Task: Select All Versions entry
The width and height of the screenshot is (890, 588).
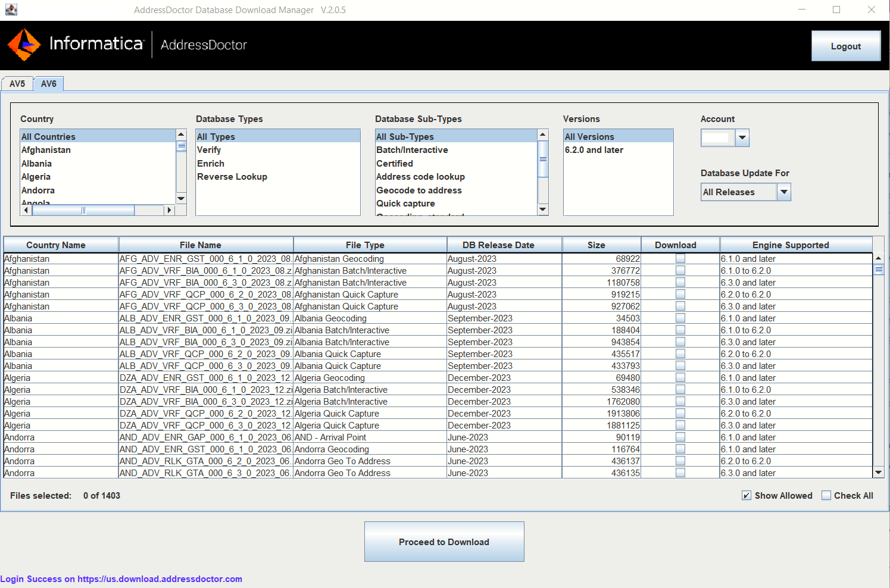Action: 619,136
